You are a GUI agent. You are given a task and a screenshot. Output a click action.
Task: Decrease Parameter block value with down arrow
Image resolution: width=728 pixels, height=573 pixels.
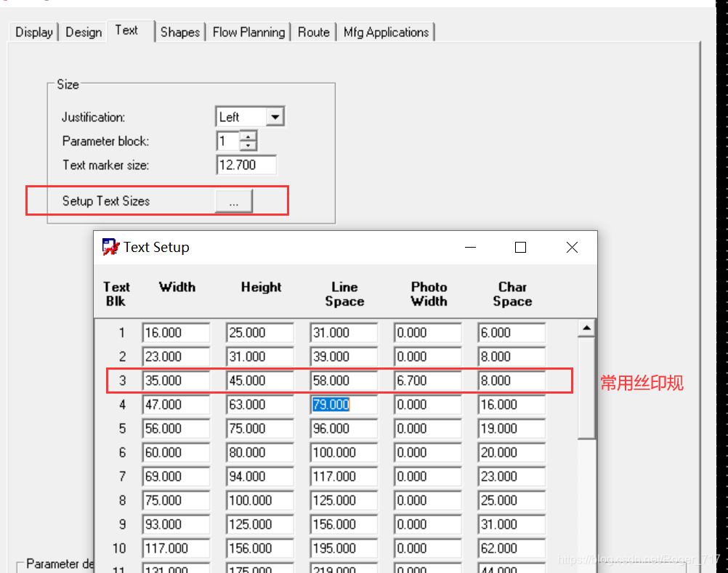pyautogui.click(x=248, y=145)
